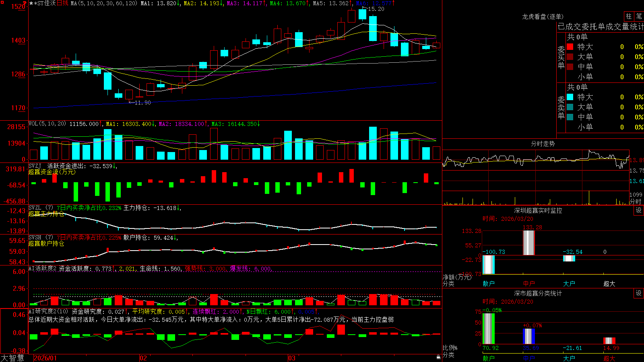644x362 pixels.
Task: Click 散户 category label in 深圳超赢实时监控
Action: pyautogui.click(x=489, y=284)
